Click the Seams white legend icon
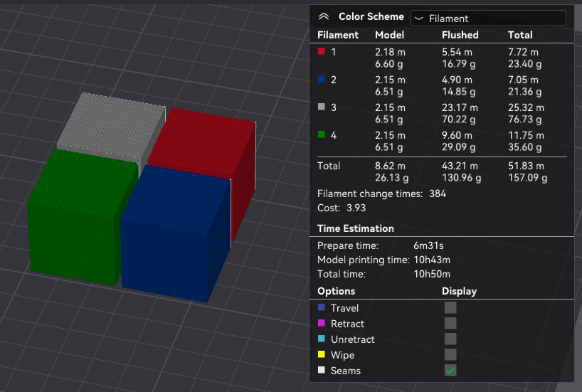This screenshot has height=392, width=582. coord(322,370)
